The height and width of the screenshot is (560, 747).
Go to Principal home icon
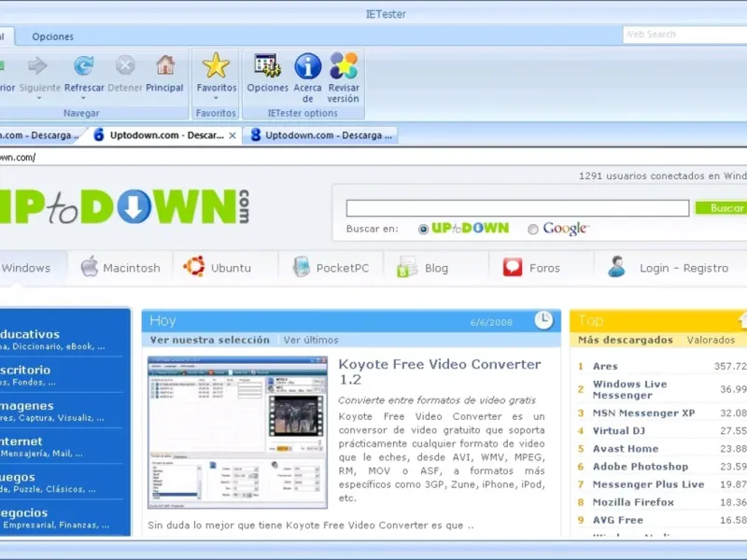(165, 65)
